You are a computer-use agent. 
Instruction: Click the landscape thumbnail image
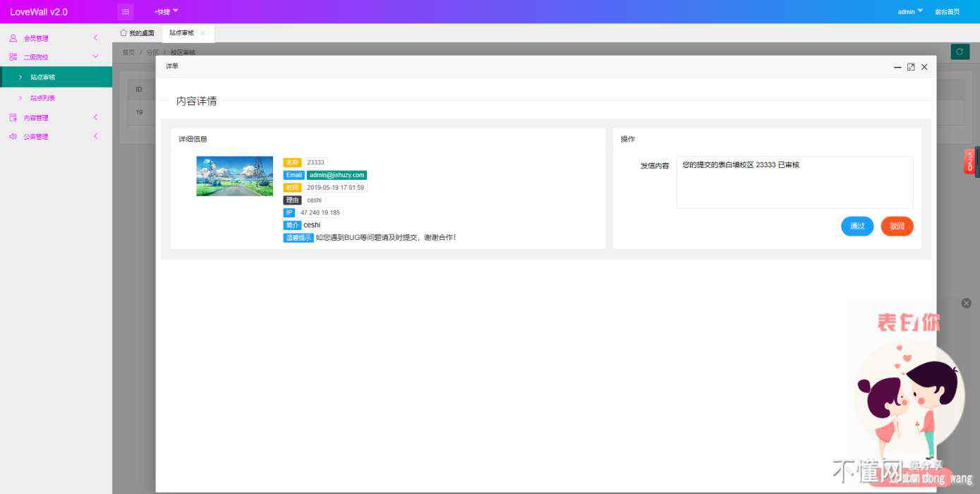pyautogui.click(x=234, y=176)
